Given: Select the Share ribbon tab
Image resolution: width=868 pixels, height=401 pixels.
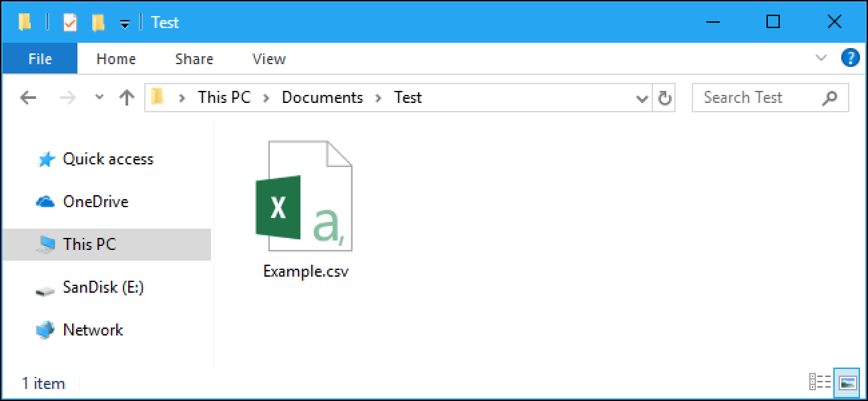Looking at the screenshot, I should tap(194, 59).
